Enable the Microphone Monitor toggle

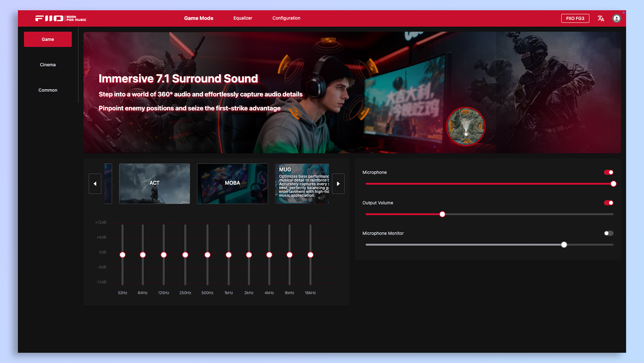coord(609,233)
